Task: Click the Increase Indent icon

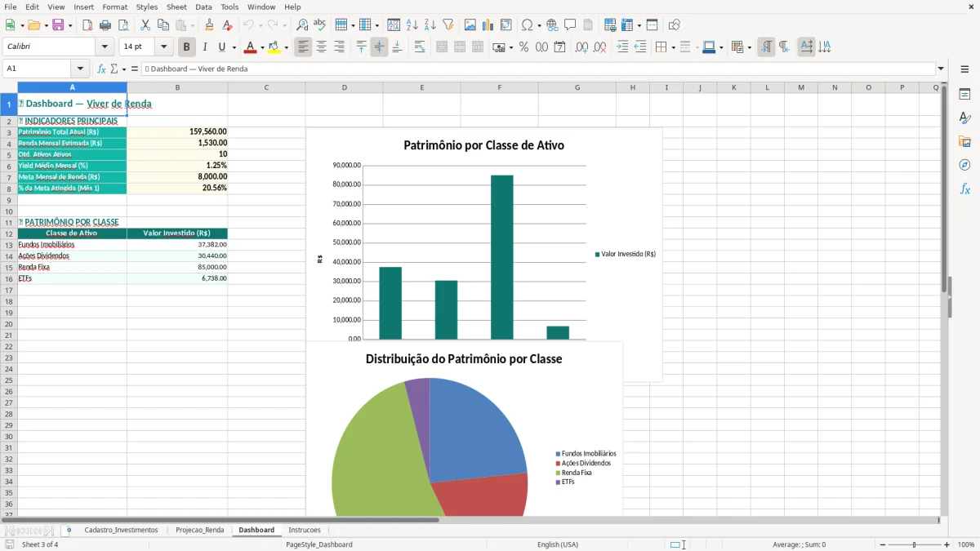Action: [622, 47]
